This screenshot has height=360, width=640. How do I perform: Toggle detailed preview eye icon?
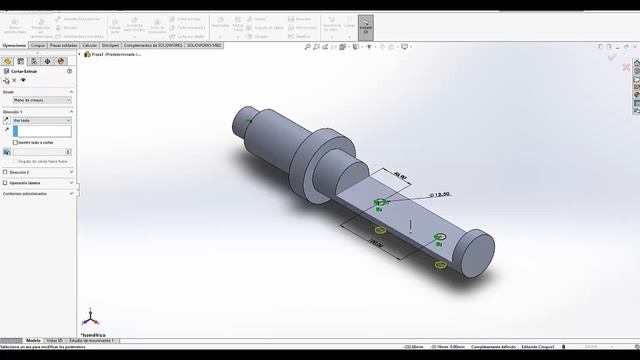click(23, 80)
